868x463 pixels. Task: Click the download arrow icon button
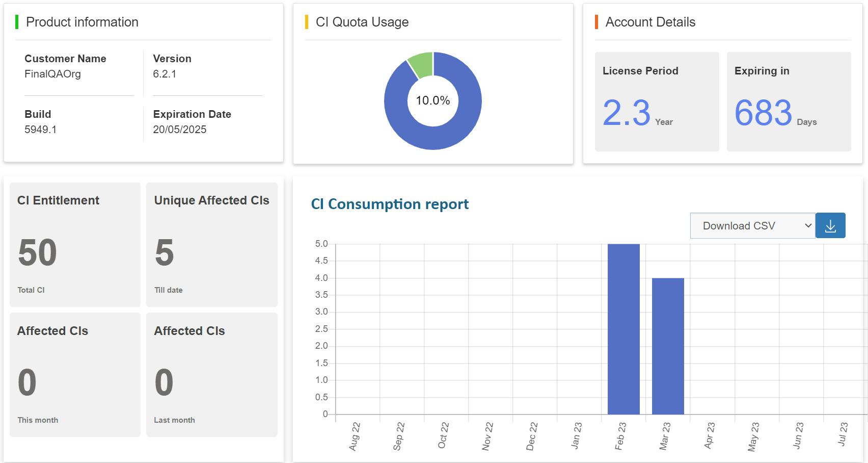(x=830, y=225)
